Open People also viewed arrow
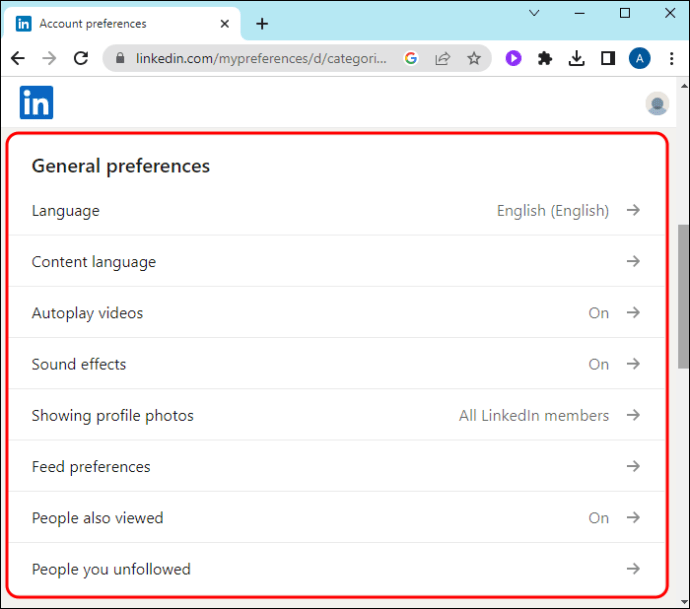This screenshot has height=609, width=690. tap(633, 517)
